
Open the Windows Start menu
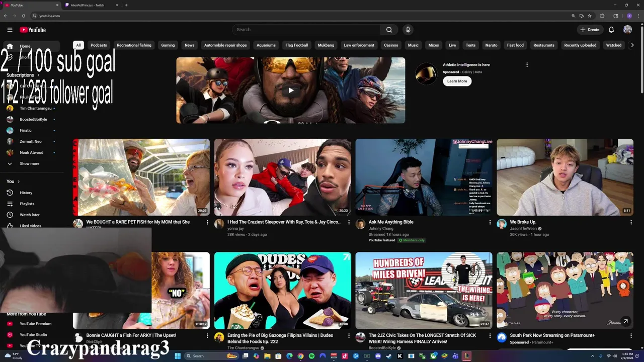(177, 356)
